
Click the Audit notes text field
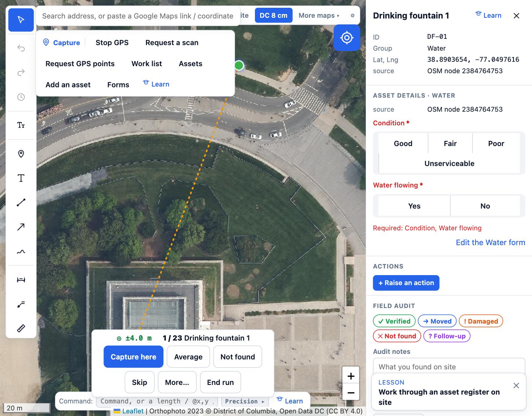pos(449,366)
